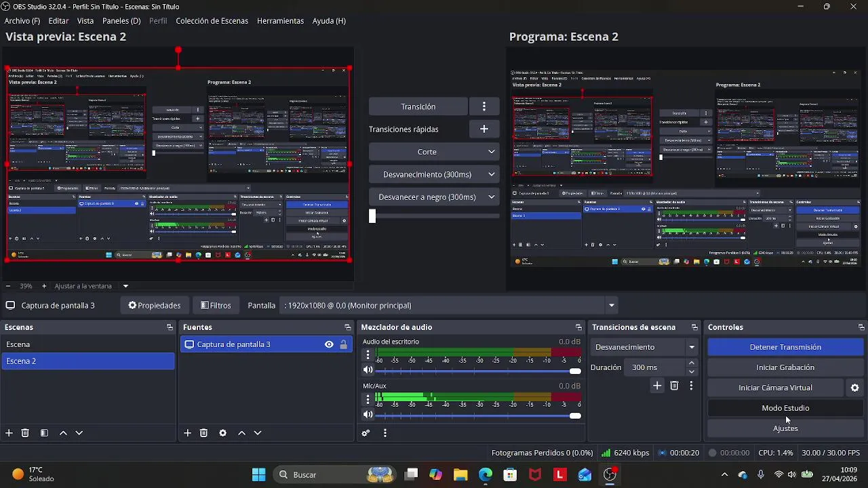Click the Transición button
The width and height of the screenshot is (868, 488).
pyautogui.click(x=418, y=106)
